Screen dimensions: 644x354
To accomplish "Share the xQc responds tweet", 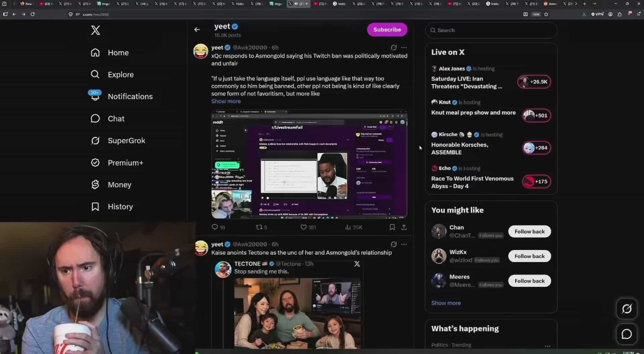I will pyautogui.click(x=404, y=227).
